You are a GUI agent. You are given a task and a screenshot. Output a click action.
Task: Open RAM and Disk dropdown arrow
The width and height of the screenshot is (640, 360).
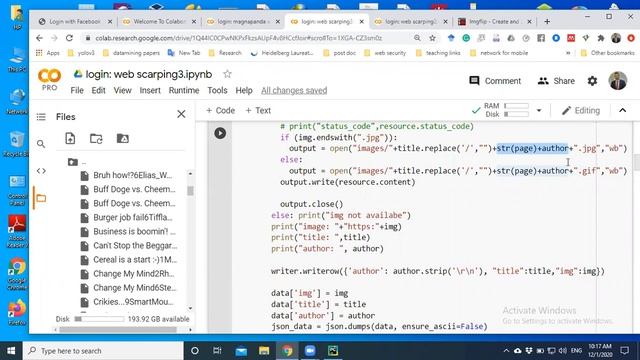[539, 110]
